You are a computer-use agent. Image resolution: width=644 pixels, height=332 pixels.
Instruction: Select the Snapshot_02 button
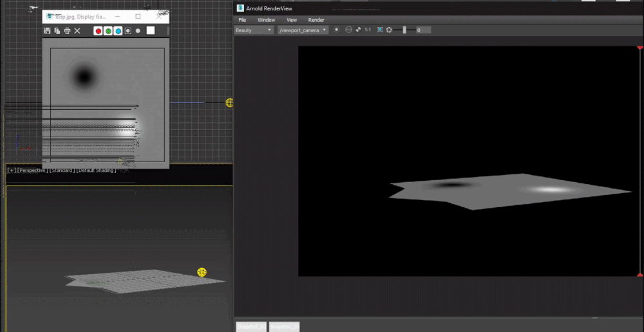pyautogui.click(x=251, y=327)
